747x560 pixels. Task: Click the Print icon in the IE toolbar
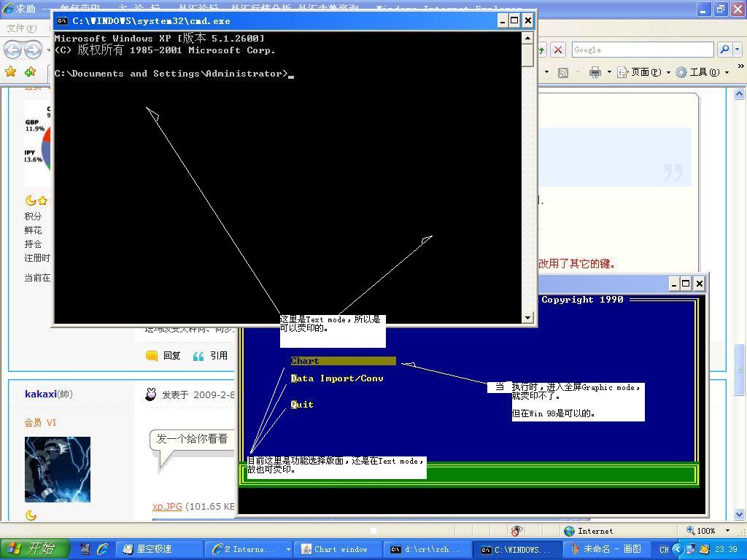[x=595, y=72]
